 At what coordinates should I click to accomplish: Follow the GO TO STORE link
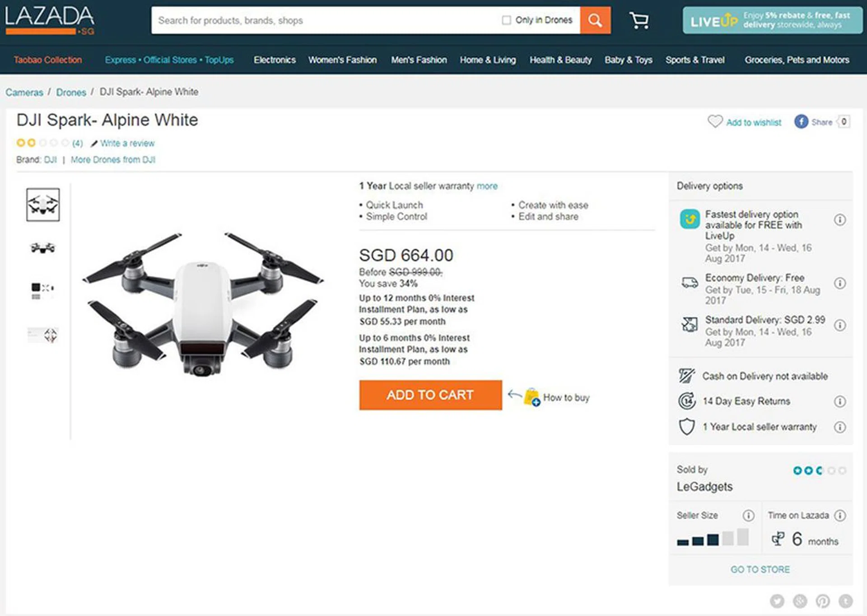pos(760,570)
